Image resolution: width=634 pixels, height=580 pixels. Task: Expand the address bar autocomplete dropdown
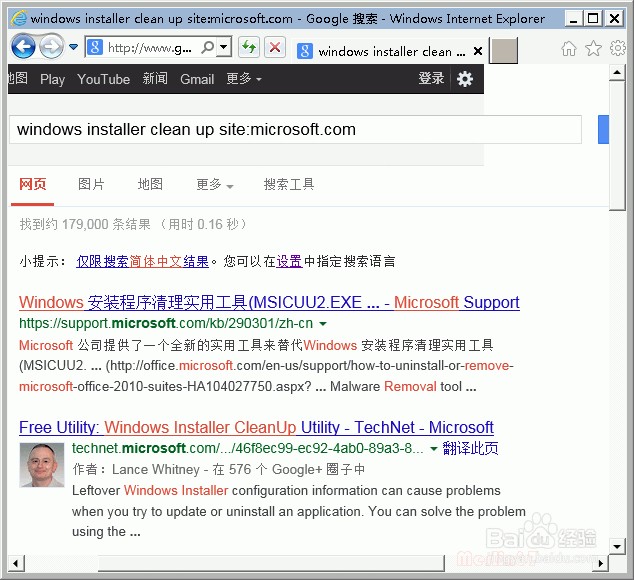tap(224, 48)
